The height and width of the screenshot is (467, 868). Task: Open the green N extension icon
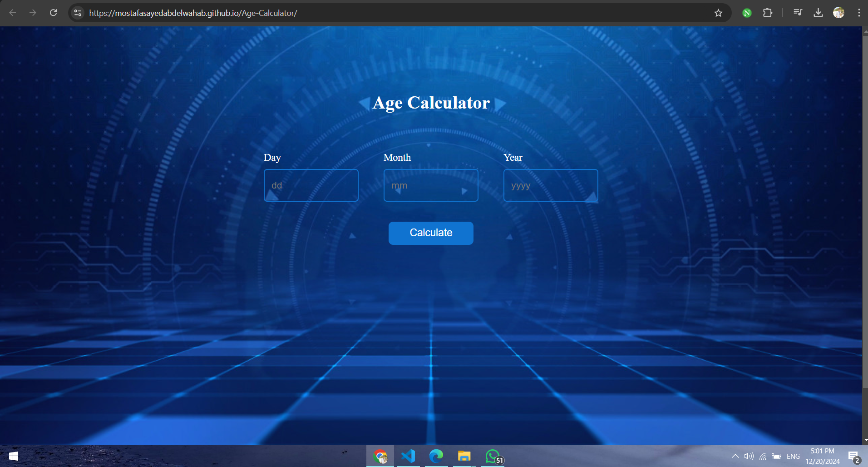coord(747,13)
